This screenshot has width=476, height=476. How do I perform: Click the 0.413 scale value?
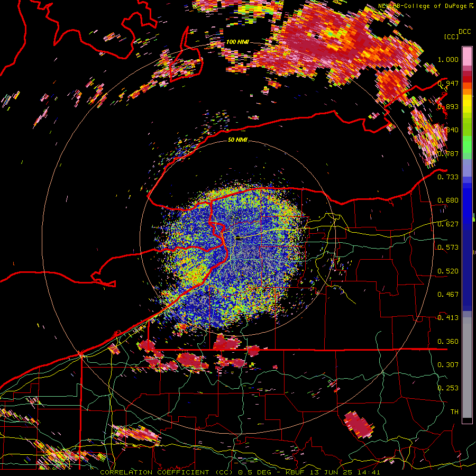[x=448, y=318]
